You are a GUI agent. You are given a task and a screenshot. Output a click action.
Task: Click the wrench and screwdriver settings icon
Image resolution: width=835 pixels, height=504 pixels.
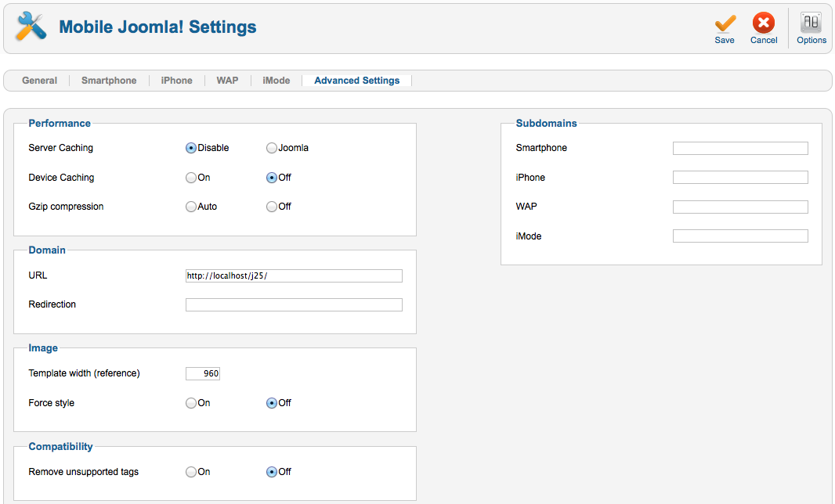(31, 26)
